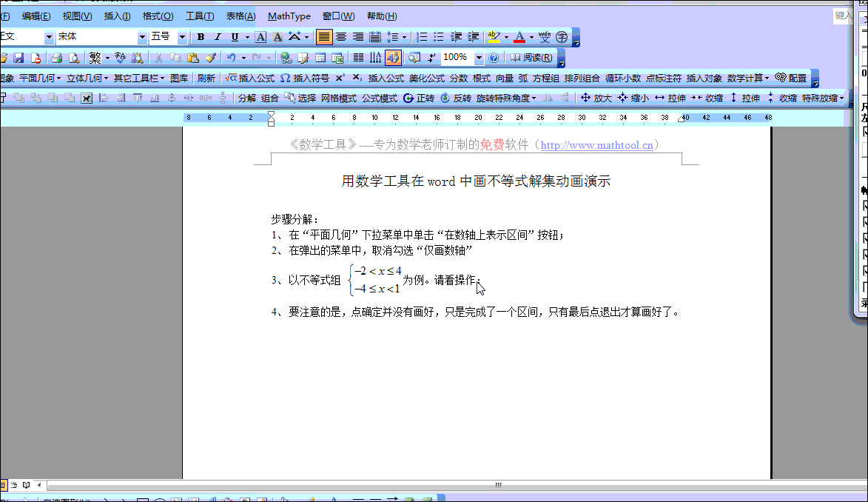
Task: Click the Print icon
Action: pos(56,58)
